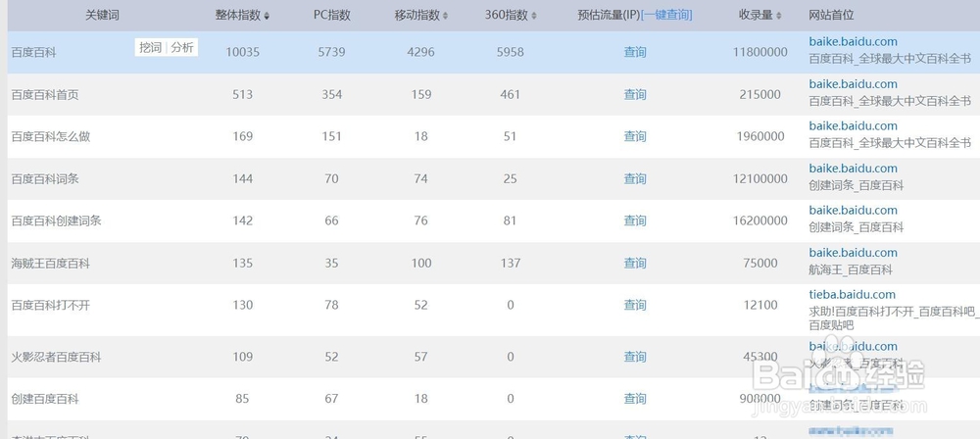
Task: Click 预估流量(IP) header text
Action: tap(609, 15)
